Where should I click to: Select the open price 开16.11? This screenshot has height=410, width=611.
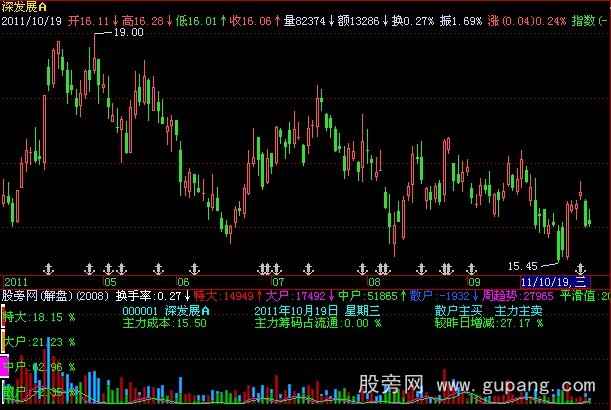pyautogui.click(x=88, y=21)
